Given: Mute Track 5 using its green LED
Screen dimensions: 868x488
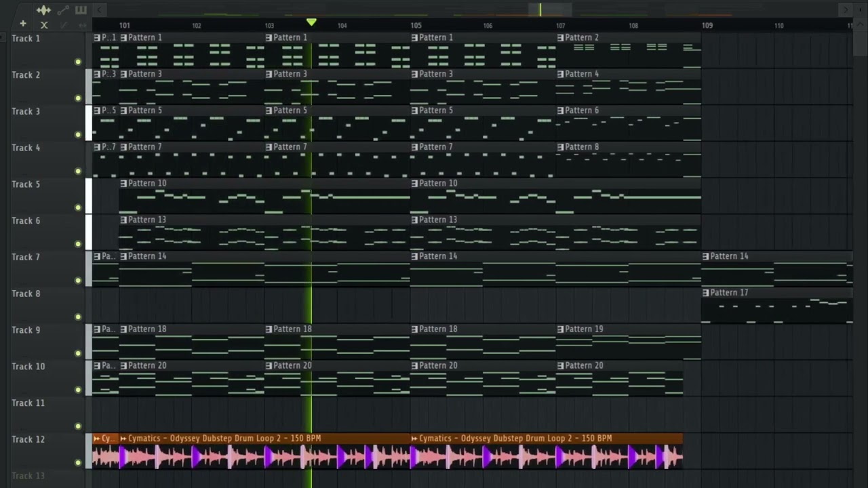Looking at the screenshot, I should 78,207.
